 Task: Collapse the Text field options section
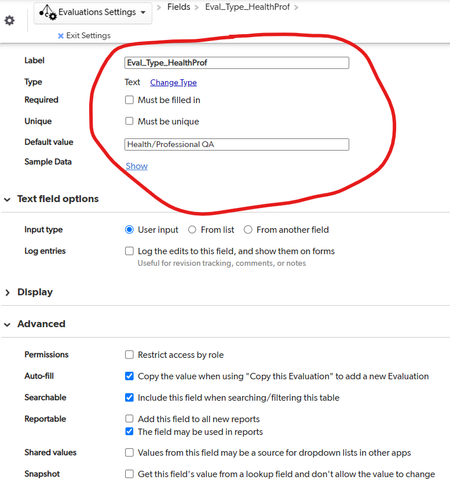point(7,199)
